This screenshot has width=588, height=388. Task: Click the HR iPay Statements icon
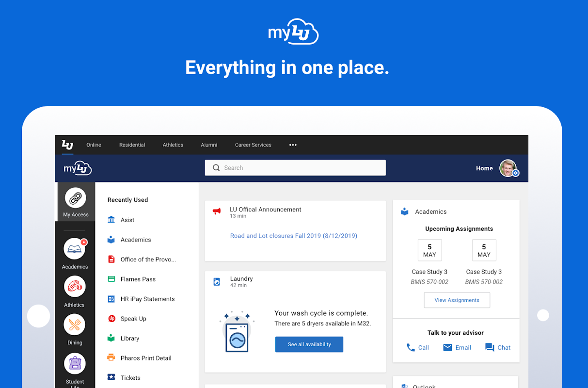[x=111, y=299]
